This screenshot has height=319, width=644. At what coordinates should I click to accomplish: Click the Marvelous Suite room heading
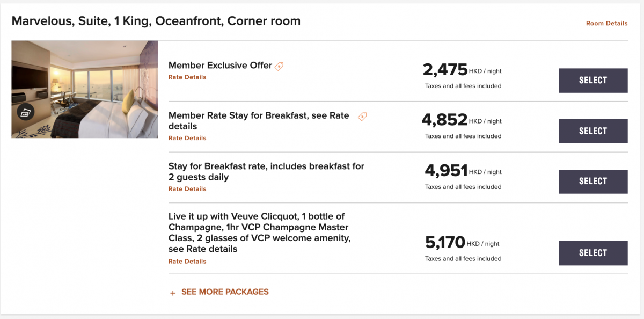point(156,21)
